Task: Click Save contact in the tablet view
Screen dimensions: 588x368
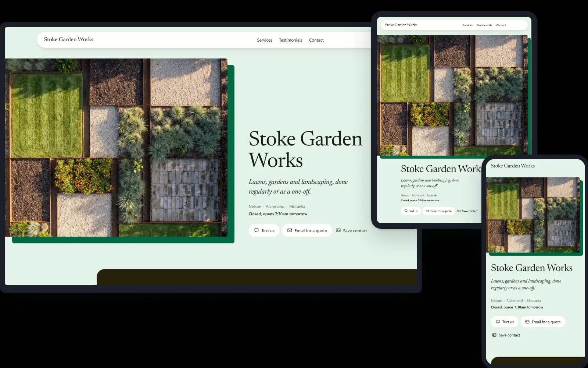Action: pyautogui.click(x=467, y=211)
